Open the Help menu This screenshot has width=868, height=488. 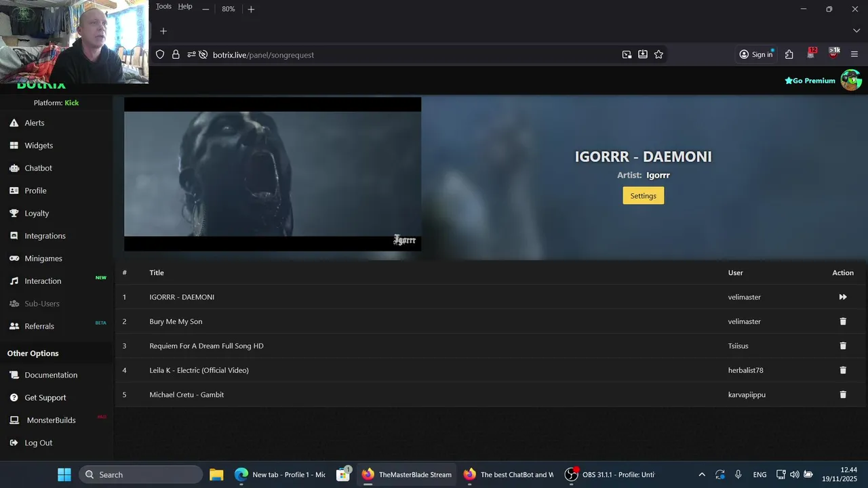coord(185,6)
